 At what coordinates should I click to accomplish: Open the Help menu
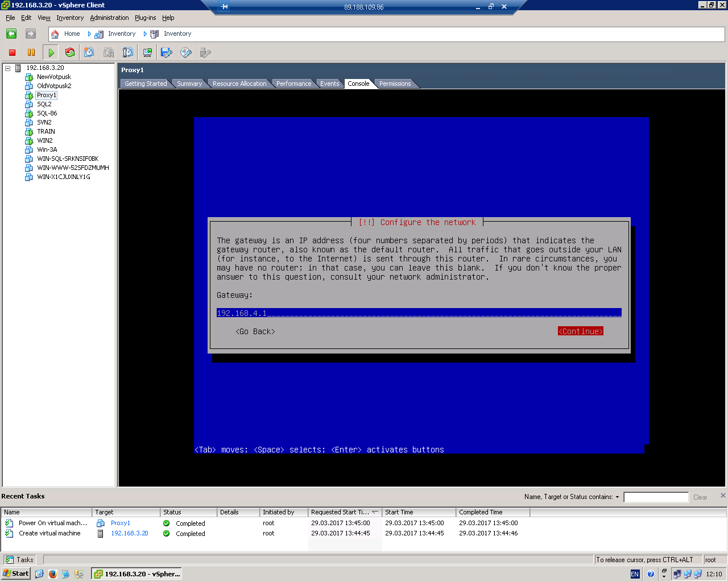[168, 18]
